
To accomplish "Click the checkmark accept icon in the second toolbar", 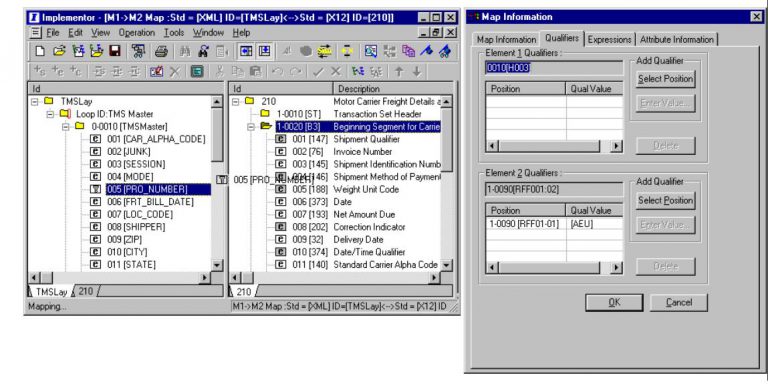I will click(318, 72).
